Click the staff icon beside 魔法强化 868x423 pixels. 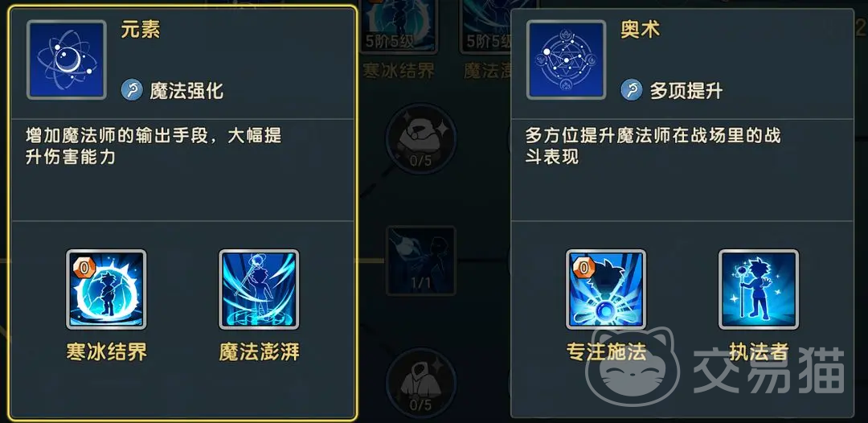[x=132, y=90]
